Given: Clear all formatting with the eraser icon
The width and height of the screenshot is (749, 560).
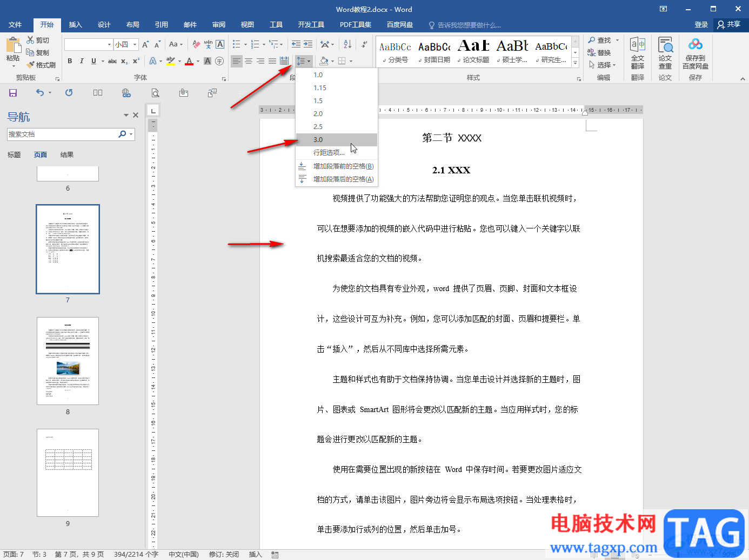Looking at the screenshot, I should coord(196,44).
